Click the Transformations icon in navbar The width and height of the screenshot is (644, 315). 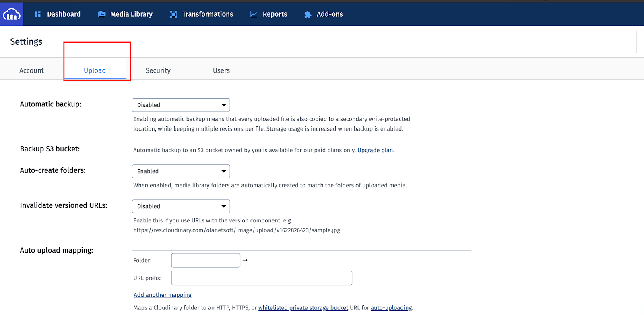click(x=173, y=14)
